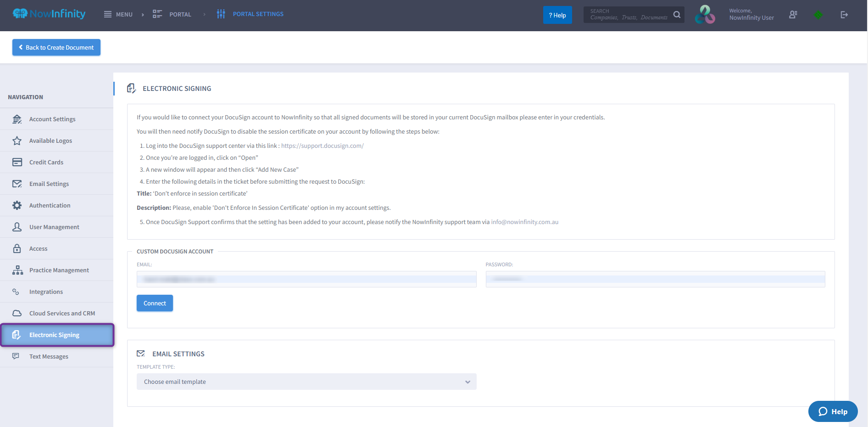
Task: Click the Email Settings section envelope icon
Action: coord(141,354)
